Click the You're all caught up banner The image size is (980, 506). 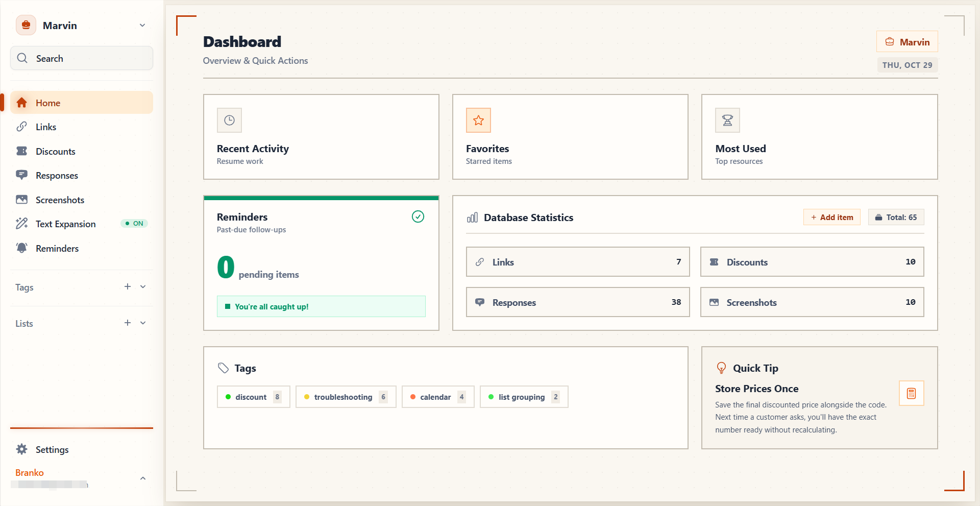pos(321,306)
